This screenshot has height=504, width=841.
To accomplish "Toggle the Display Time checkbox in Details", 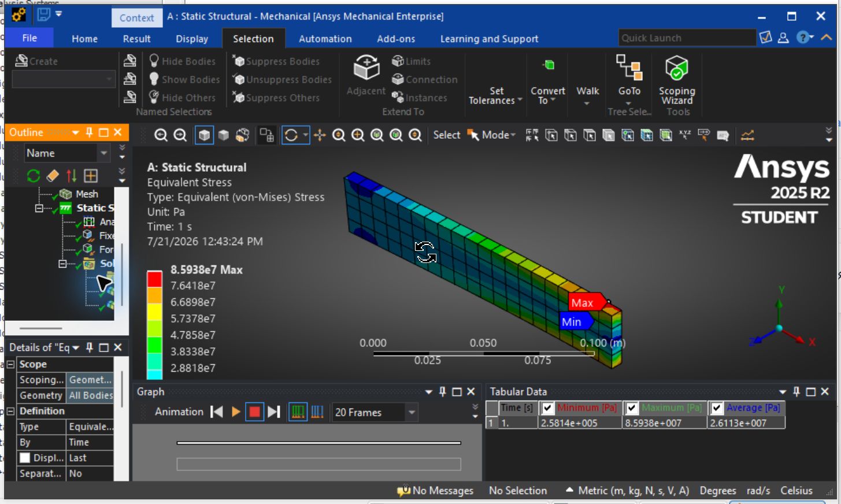I will [25, 458].
